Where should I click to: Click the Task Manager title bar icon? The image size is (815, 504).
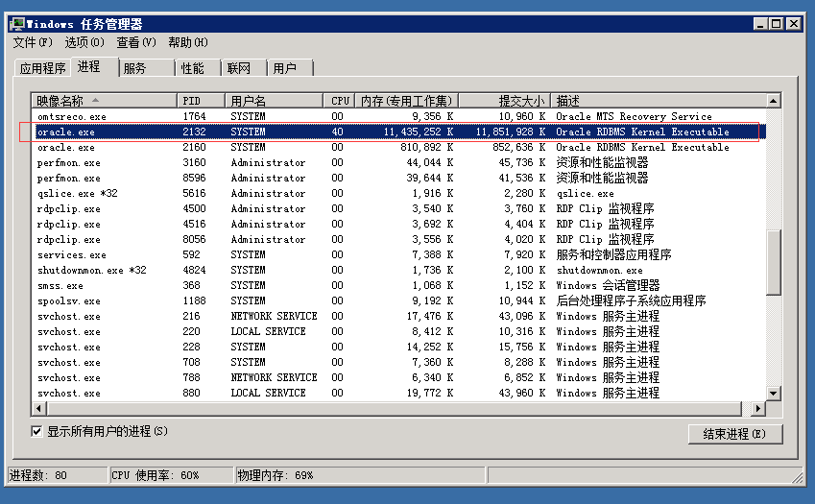(17, 24)
